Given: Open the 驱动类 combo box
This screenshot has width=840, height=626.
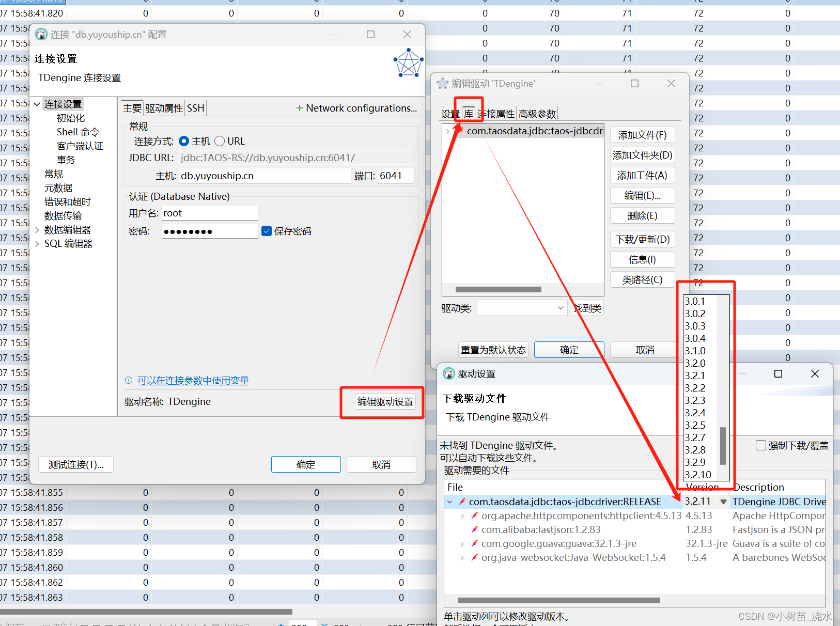Looking at the screenshot, I should (522, 308).
